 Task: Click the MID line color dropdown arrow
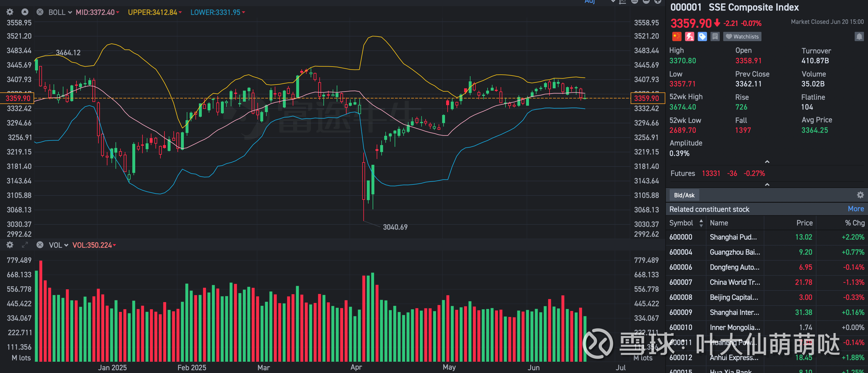[118, 12]
